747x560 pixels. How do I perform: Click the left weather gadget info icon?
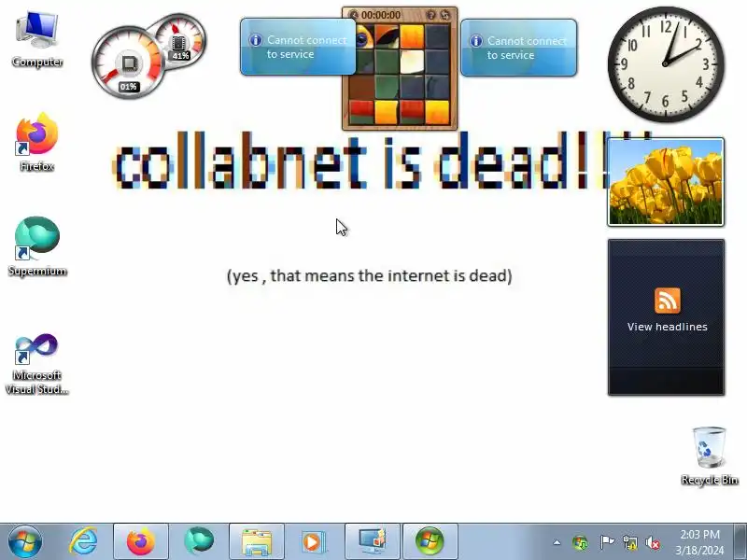click(255, 40)
